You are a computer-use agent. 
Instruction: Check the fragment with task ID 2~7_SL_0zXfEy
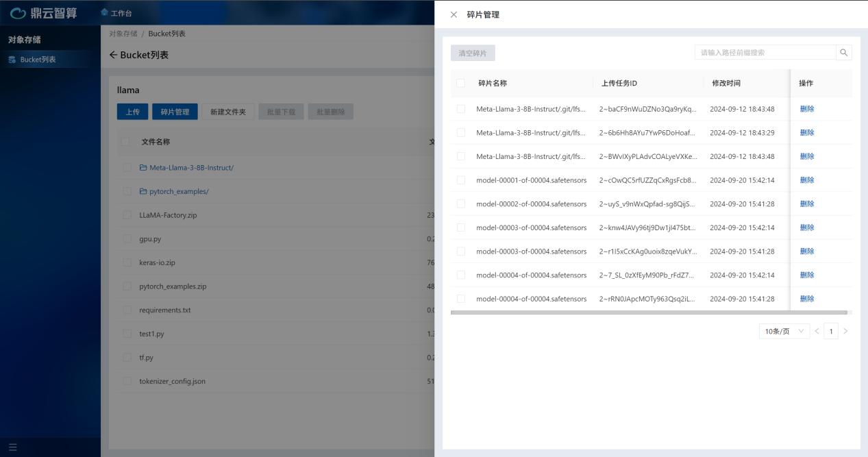460,275
